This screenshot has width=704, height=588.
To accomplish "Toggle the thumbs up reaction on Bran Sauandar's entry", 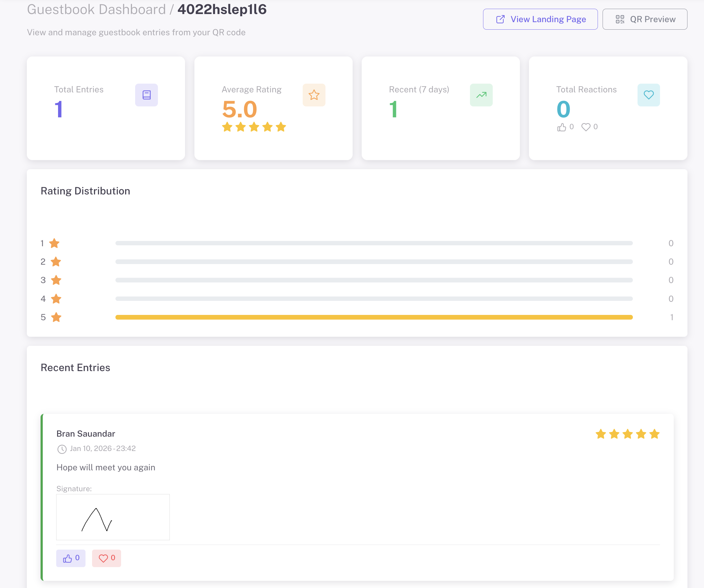I will (71, 558).
